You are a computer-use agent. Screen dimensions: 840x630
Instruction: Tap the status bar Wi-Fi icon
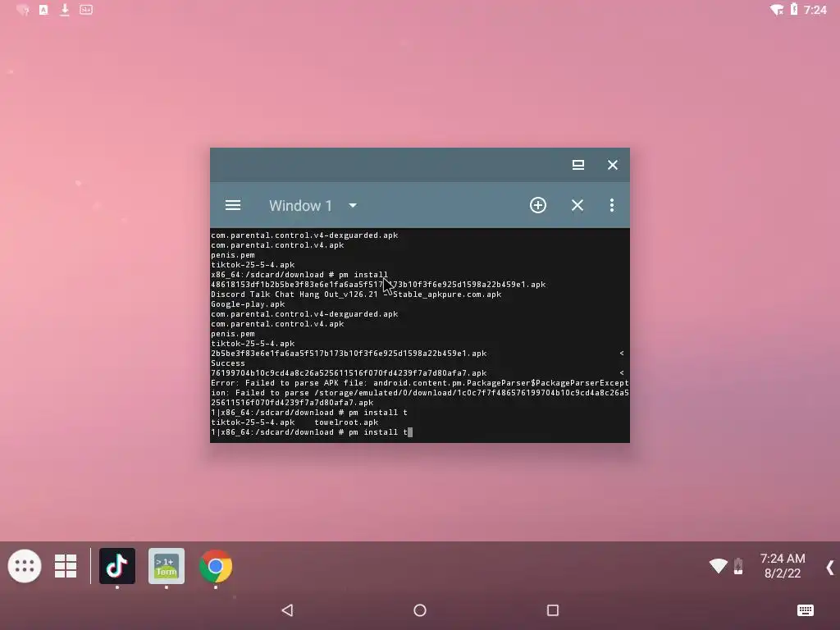coord(776,10)
